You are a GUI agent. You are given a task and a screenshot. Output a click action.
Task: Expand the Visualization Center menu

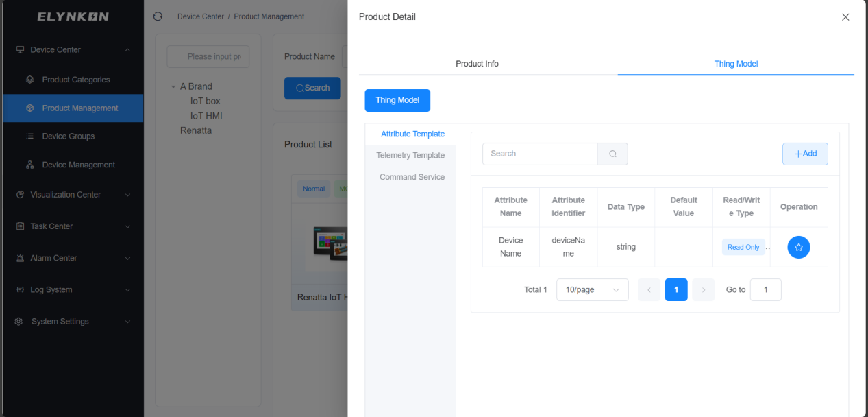coord(73,195)
